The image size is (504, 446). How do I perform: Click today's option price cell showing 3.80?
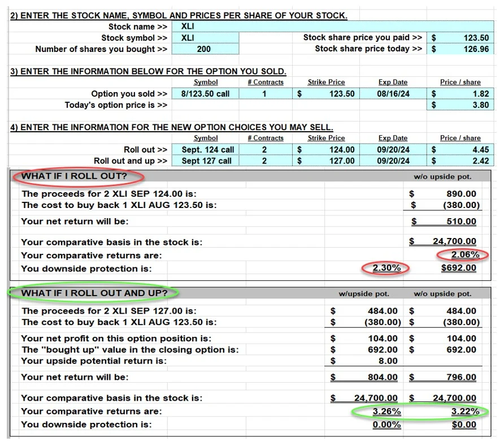pos(460,105)
